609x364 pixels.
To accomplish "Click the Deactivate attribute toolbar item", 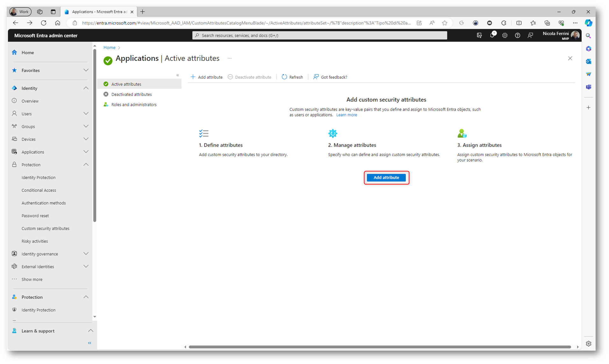I will [x=250, y=77].
